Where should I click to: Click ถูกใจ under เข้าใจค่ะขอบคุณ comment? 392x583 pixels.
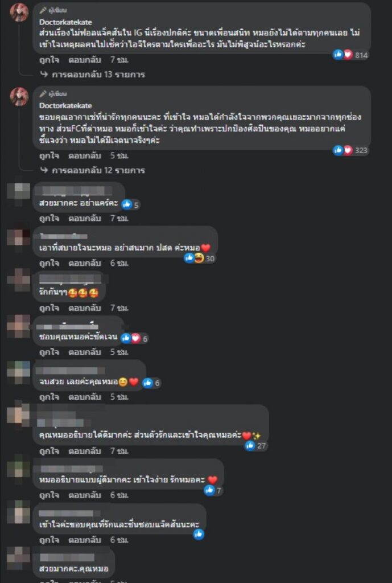point(49,540)
